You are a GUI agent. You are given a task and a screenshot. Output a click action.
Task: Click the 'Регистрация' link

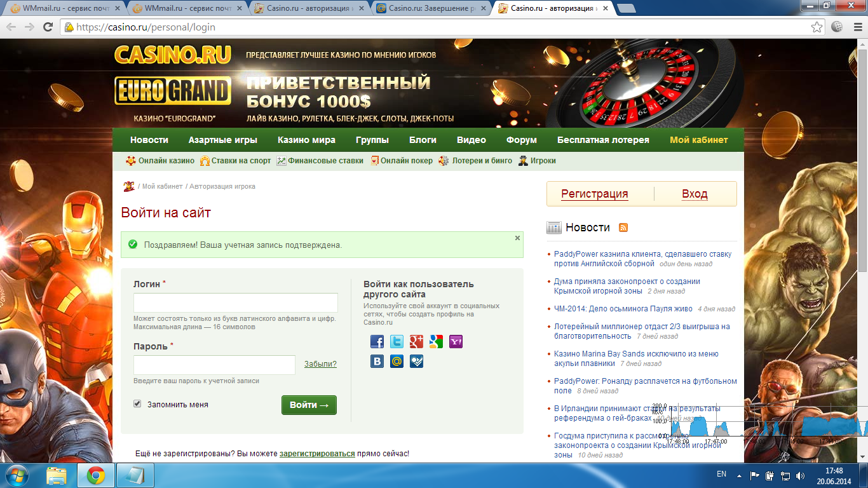595,194
